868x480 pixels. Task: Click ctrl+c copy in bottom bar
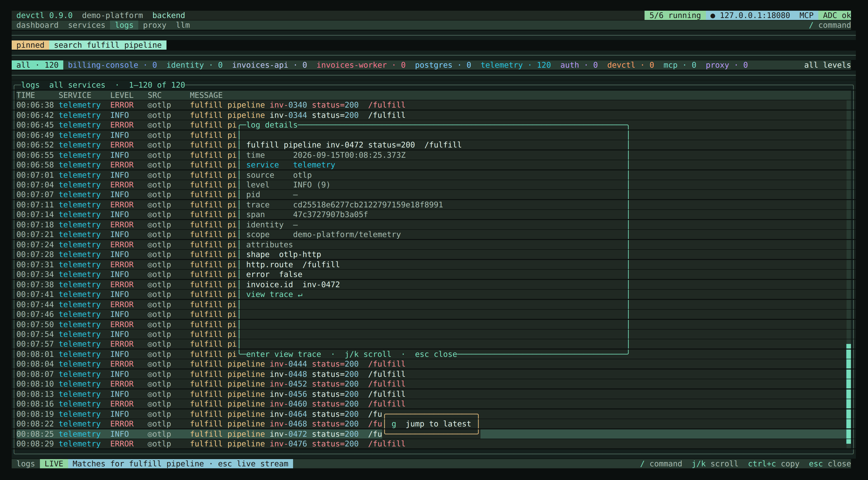pos(774,464)
